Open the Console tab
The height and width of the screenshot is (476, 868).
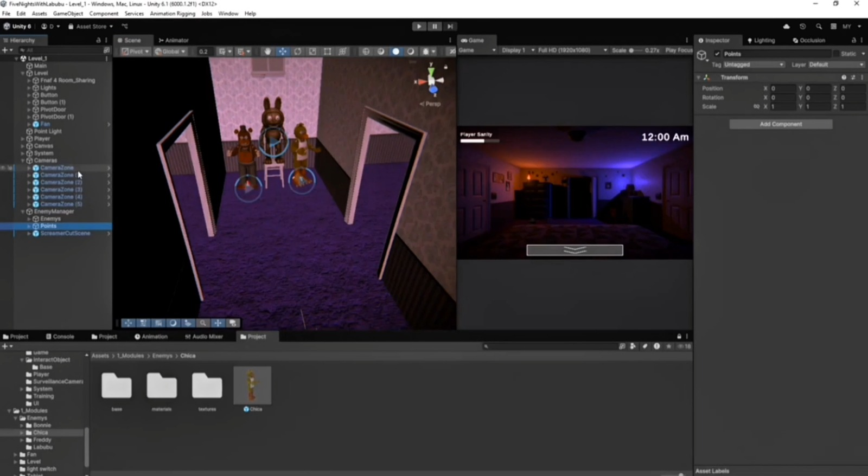(60, 337)
